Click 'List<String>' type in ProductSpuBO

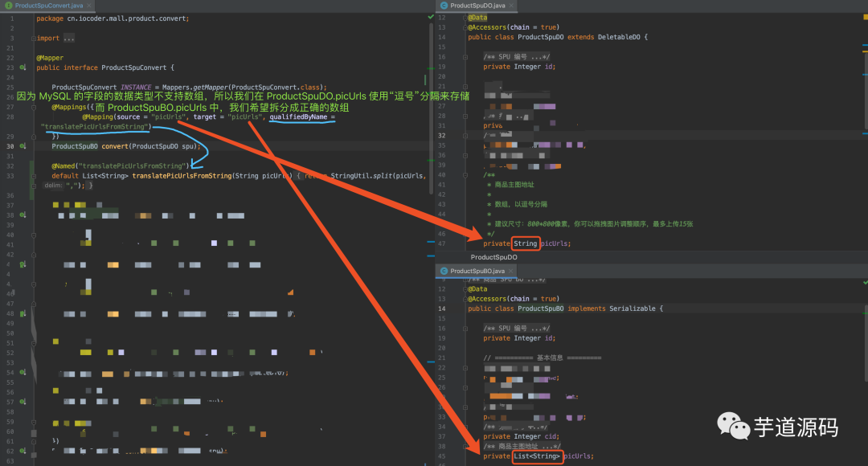[x=537, y=456]
